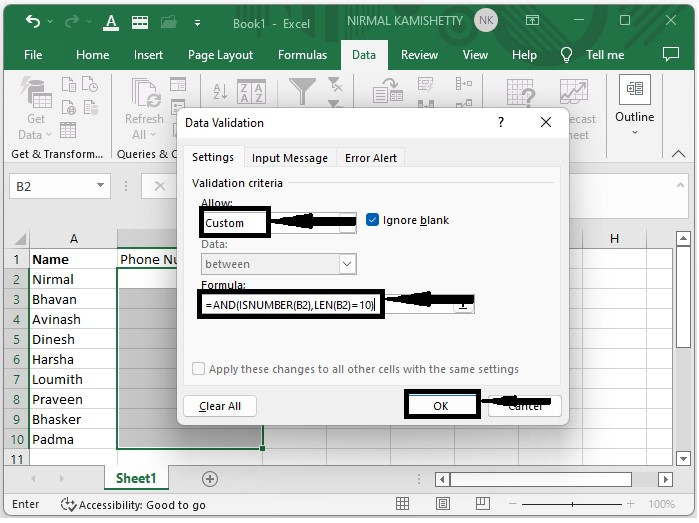Click the Apply changes to all cells checkbox

point(199,369)
